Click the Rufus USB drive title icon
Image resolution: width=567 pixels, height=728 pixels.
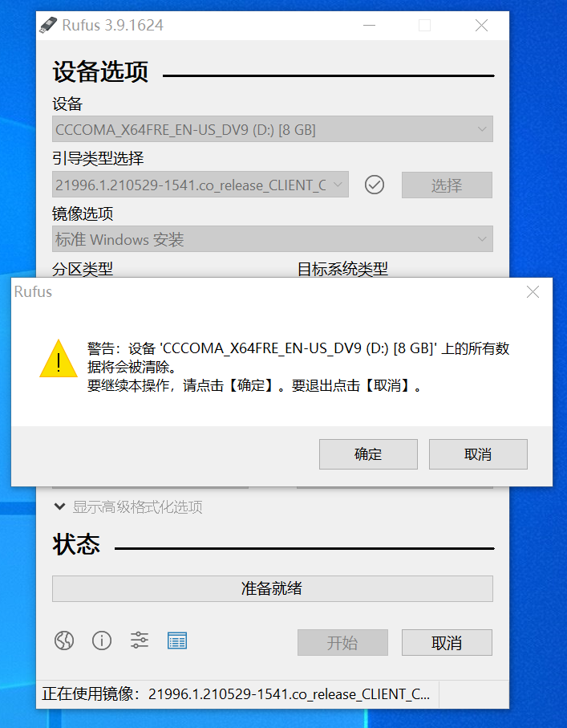click(48, 25)
